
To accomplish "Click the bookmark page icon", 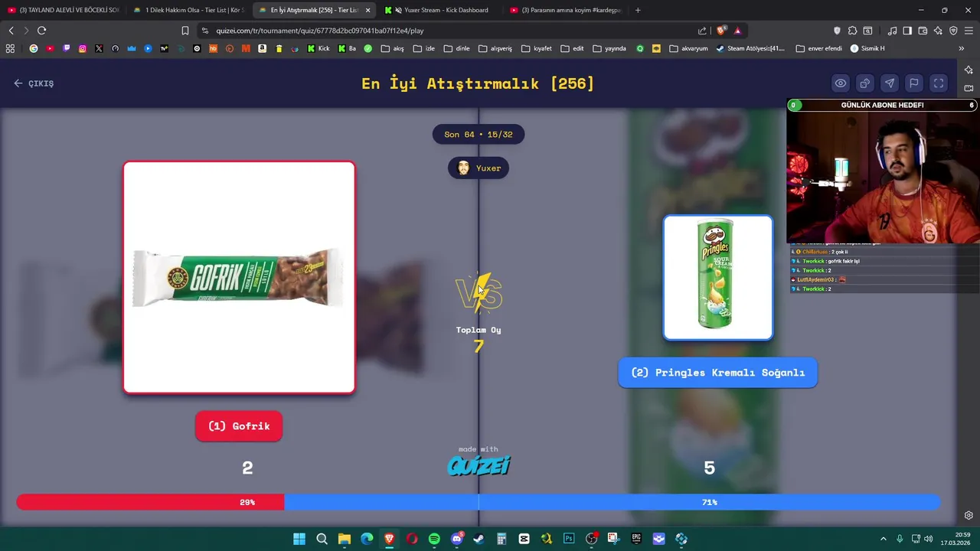I will (185, 31).
